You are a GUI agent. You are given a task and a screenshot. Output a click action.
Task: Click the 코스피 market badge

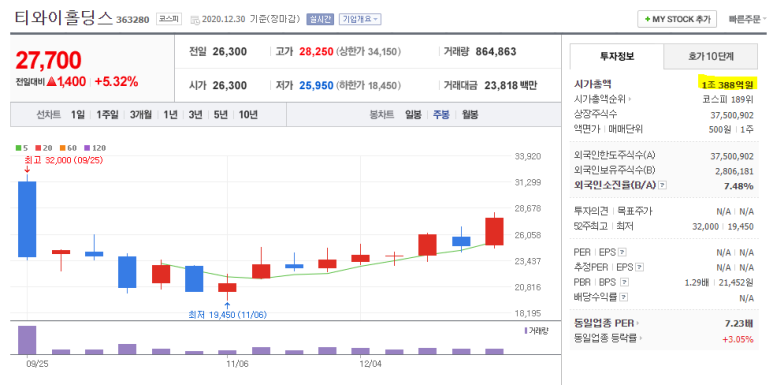169,19
